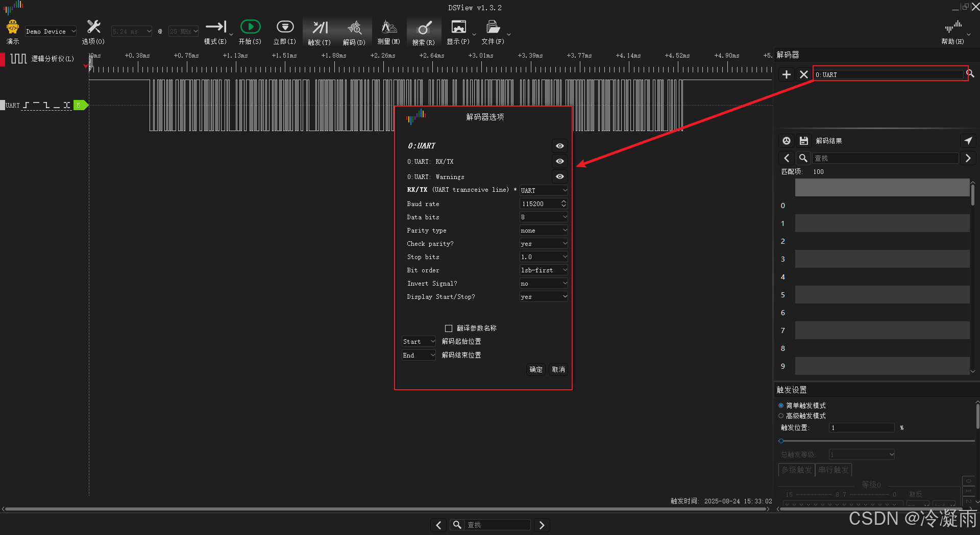Open the Invert Signal dropdown
The height and width of the screenshot is (535, 980).
click(x=544, y=283)
